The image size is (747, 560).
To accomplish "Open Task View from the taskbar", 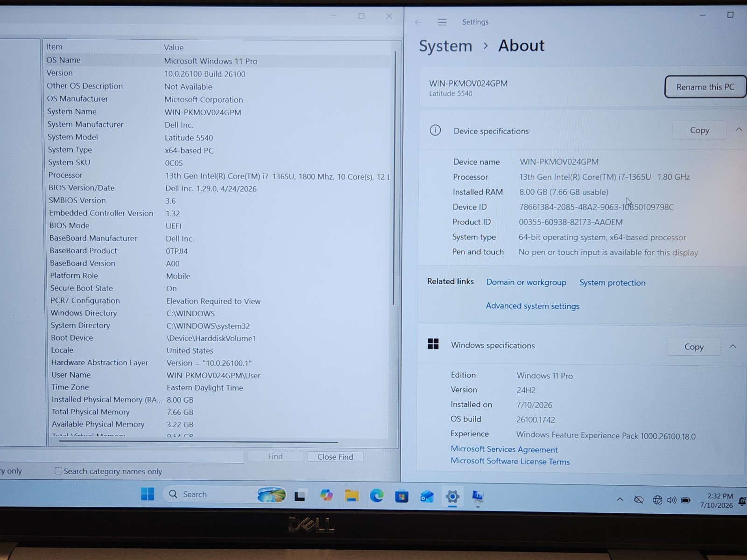I will pos(300,495).
